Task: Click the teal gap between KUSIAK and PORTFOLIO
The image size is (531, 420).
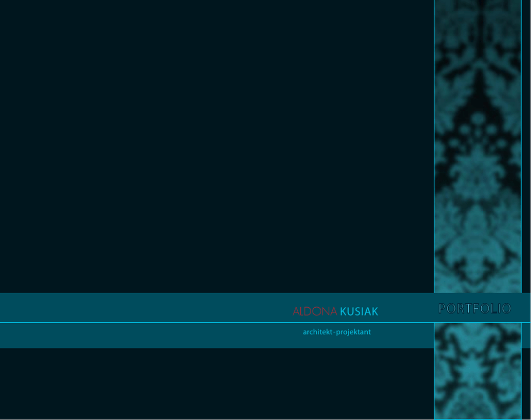Action: coord(407,309)
